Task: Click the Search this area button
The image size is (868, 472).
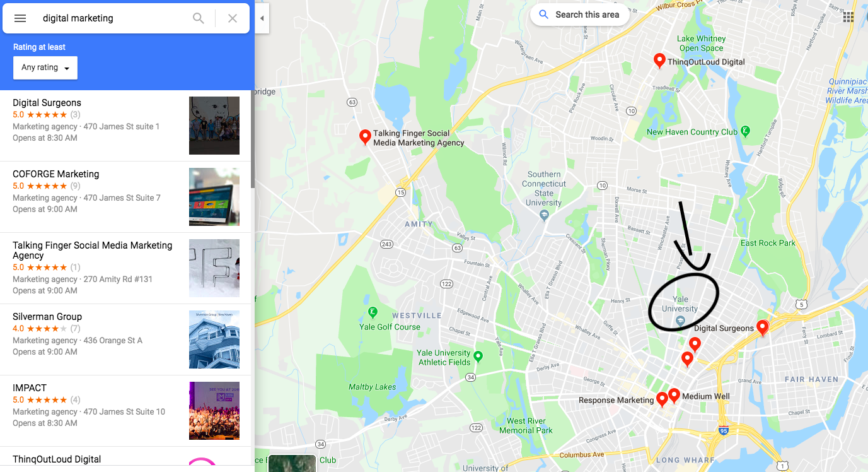Action: point(580,15)
